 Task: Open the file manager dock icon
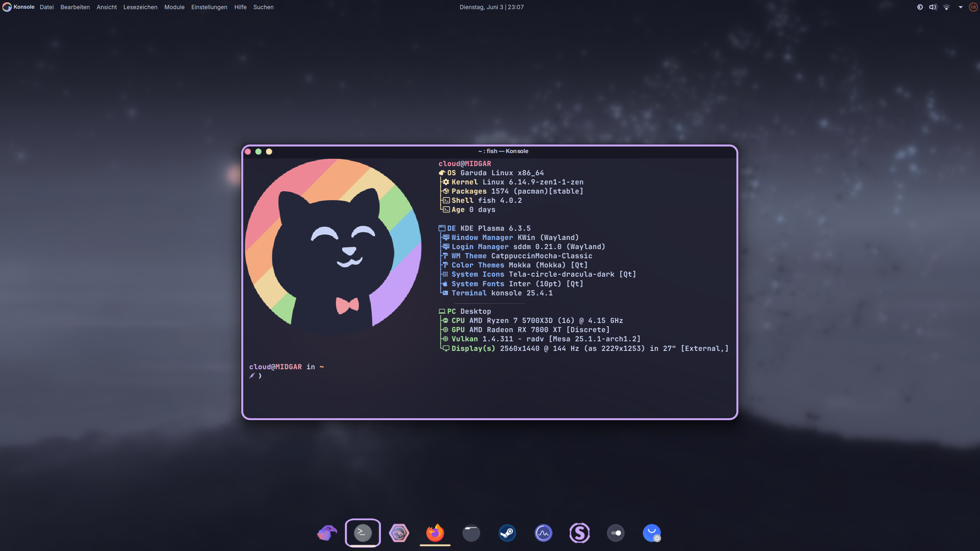click(471, 533)
